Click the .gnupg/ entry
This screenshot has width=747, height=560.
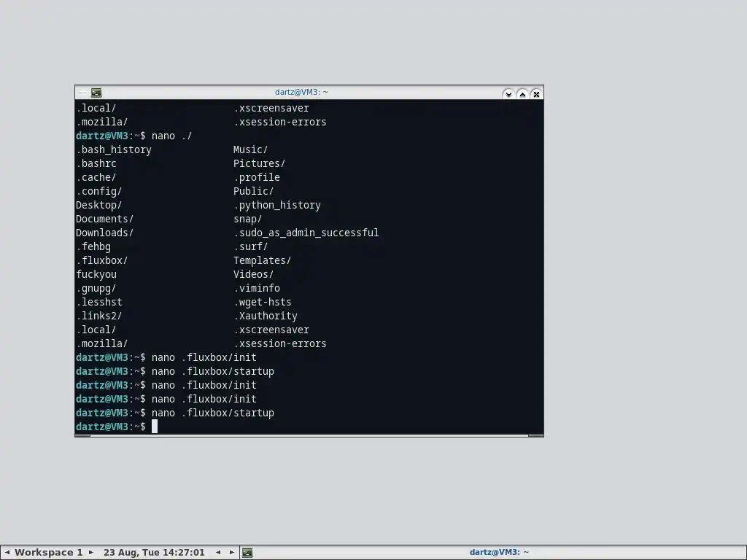(x=96, y=288)
